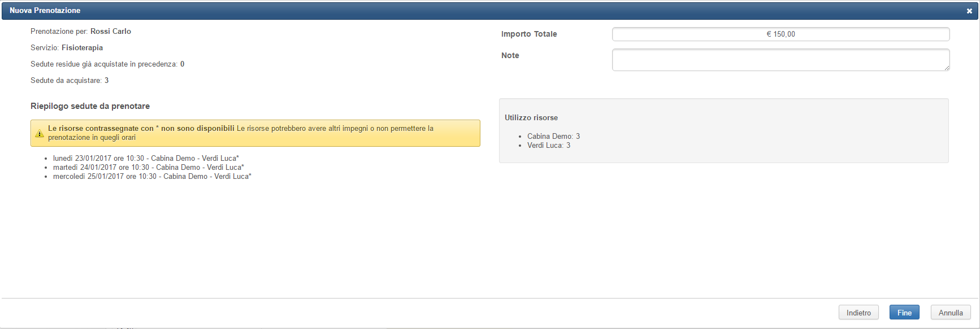This screenshot has width=980, height=329.
Task: Click the Fisioterapia service name
Action: click(82, 48)
